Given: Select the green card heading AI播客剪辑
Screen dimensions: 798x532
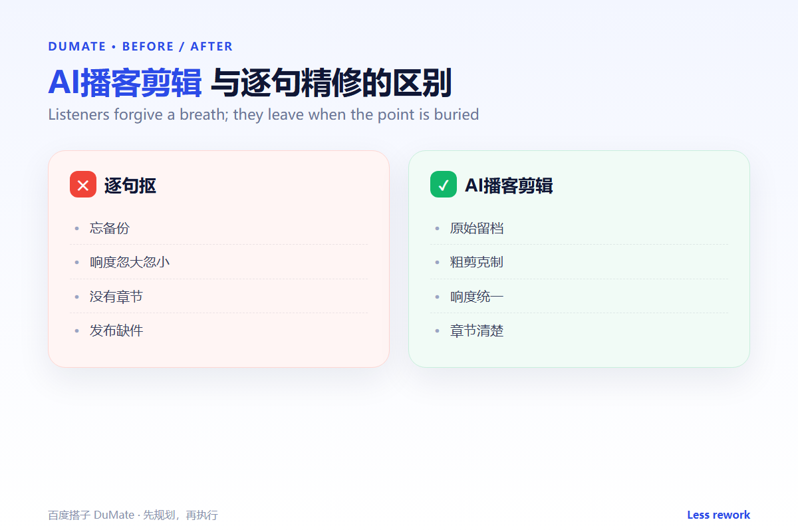Looking at the screenshot, I should [x=509, y=186].
